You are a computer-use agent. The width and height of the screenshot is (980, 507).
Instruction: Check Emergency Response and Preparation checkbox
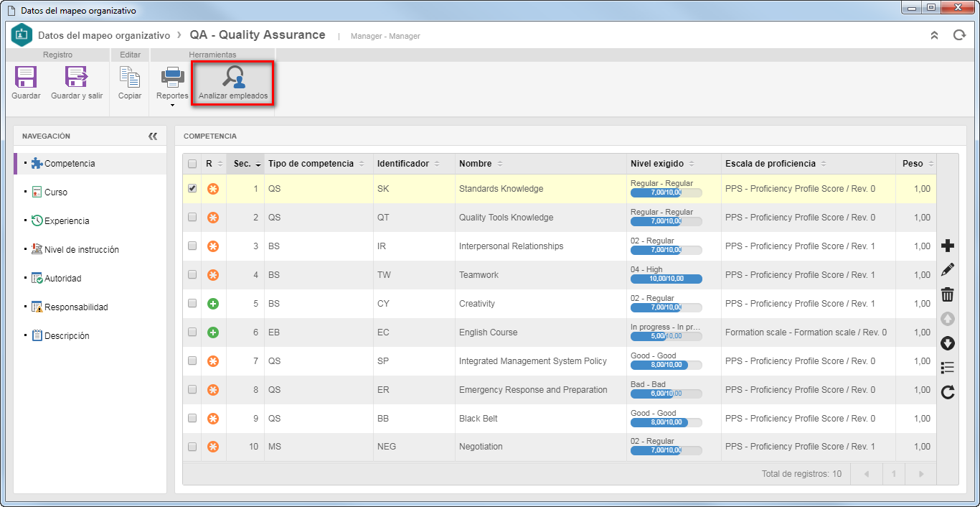(192, 389)
